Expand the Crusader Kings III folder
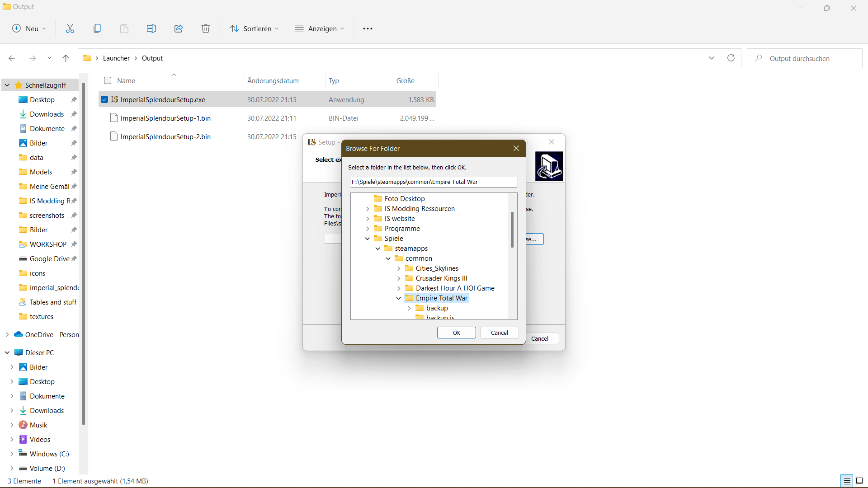 coord(398,278)
